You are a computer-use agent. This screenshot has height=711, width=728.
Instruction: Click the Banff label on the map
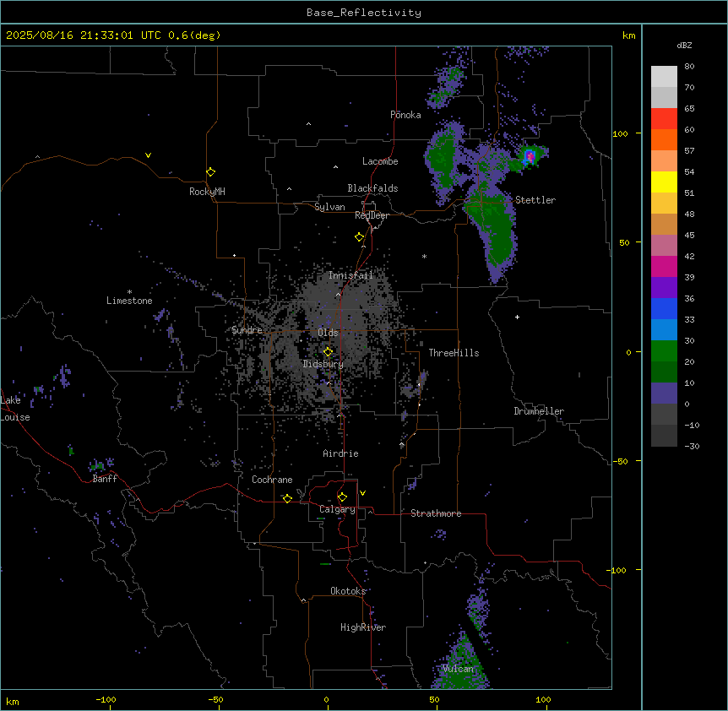(105, 479)
